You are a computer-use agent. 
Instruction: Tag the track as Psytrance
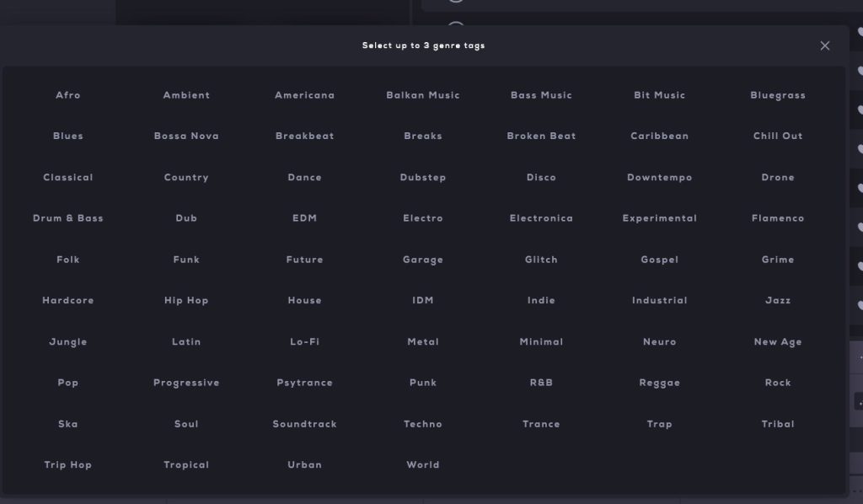(x=304, y=383)
